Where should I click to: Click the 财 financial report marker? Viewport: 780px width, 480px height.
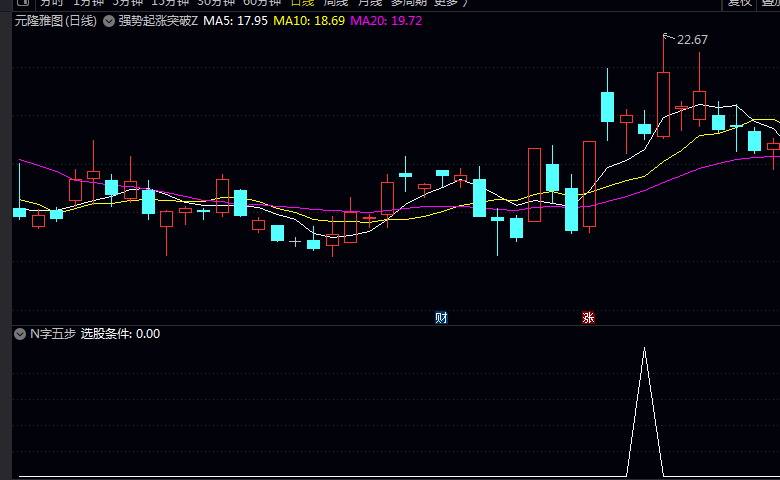coord(441,317)
